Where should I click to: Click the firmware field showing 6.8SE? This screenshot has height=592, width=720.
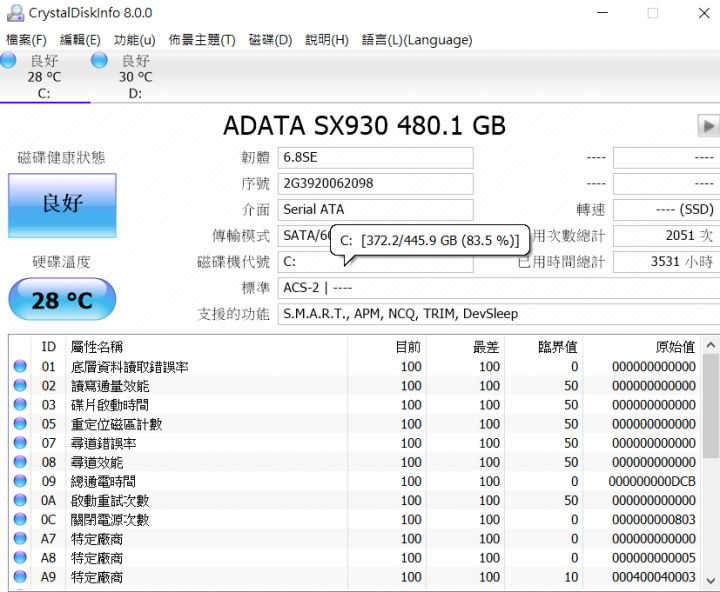(x=376, y=158)
